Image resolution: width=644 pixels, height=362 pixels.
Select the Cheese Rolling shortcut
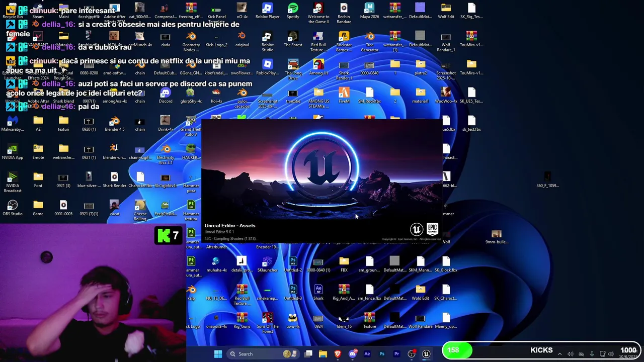140,210
